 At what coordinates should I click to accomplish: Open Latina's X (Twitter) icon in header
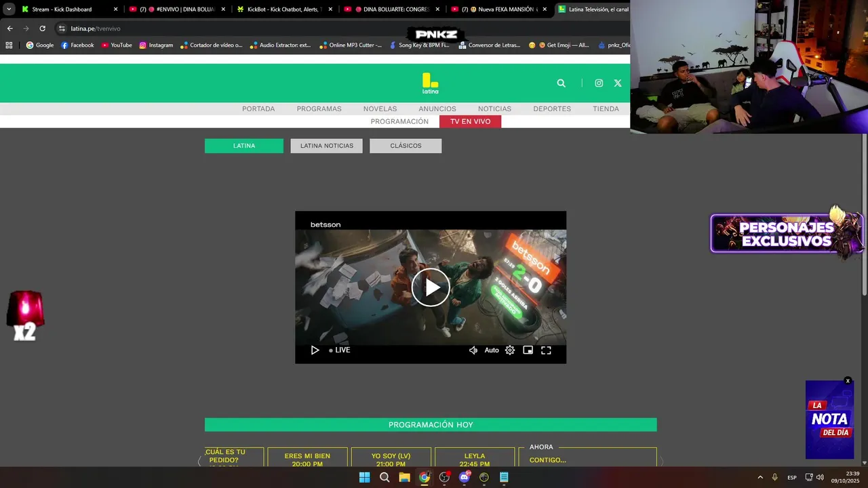[618, 83]
